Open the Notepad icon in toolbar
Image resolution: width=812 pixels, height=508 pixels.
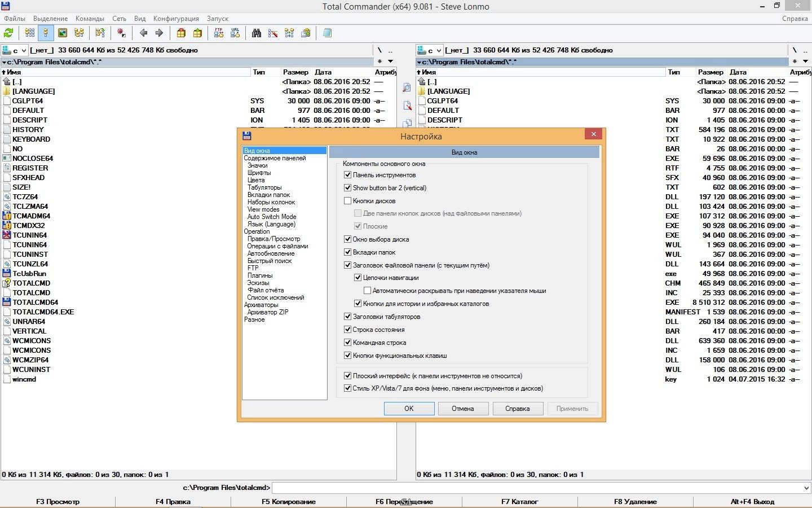click(327, 33)
